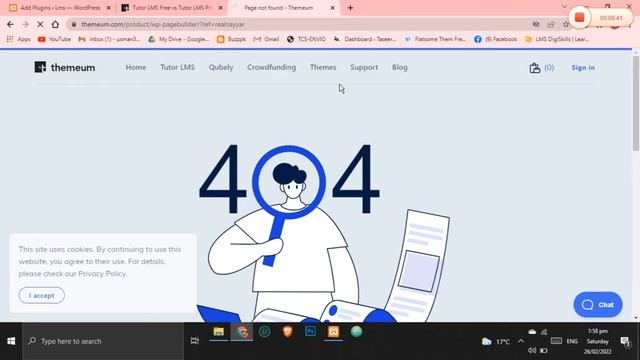Viewport: 640px width, 360px height.
Task: Click the page vertical scrollbar
Action: tap(636, 103)
